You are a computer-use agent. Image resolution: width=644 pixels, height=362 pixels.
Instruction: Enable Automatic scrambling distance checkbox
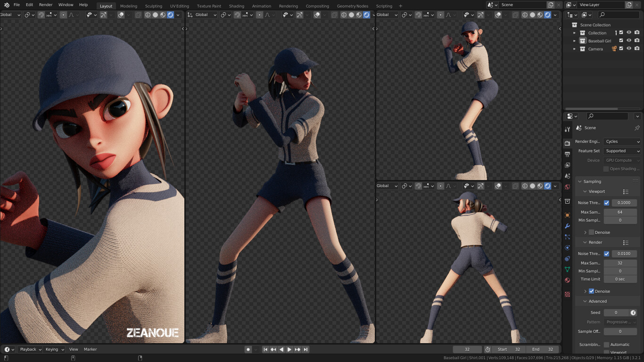click(606, 345)
